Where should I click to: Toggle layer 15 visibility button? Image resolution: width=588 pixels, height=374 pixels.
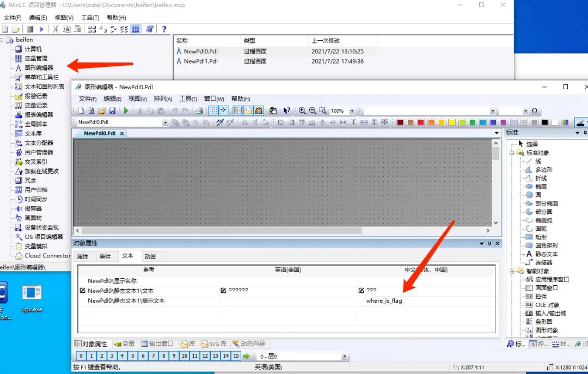[236, 355]
